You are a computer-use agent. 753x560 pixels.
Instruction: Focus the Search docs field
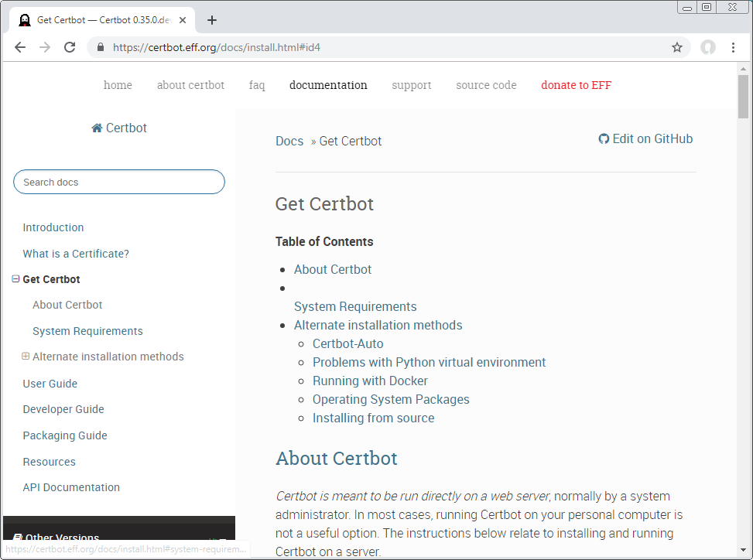pyautogui.click(x=119, y=182)
